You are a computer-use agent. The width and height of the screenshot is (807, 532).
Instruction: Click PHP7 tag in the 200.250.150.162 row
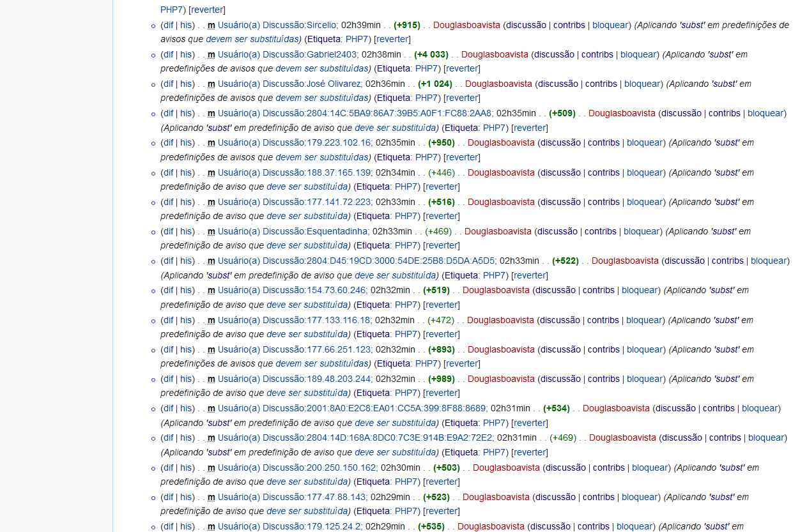[x=406, y=482]
